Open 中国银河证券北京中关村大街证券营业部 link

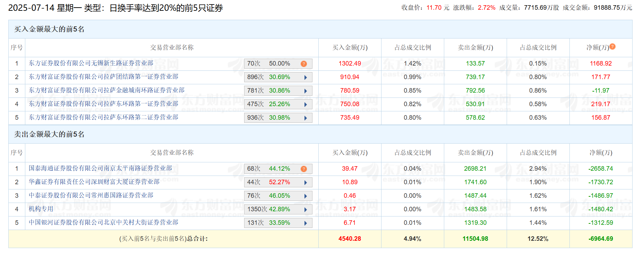tap(103, 222)
